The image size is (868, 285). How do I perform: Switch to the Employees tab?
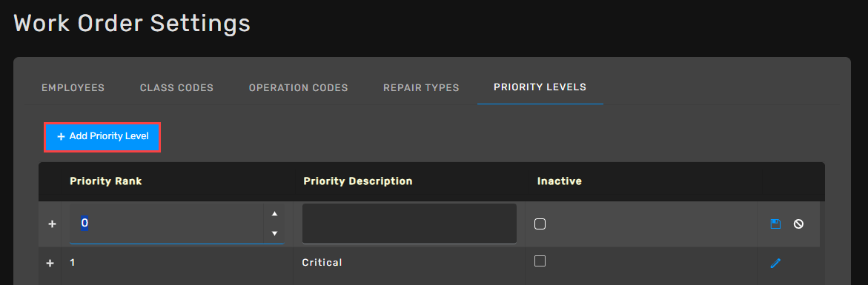73,88
